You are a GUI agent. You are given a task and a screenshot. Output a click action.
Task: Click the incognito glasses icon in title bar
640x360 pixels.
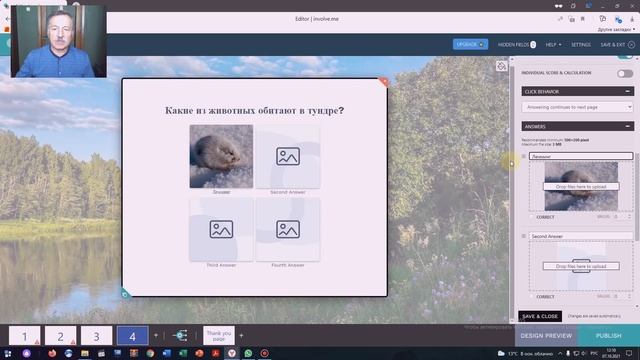[558, 6]
